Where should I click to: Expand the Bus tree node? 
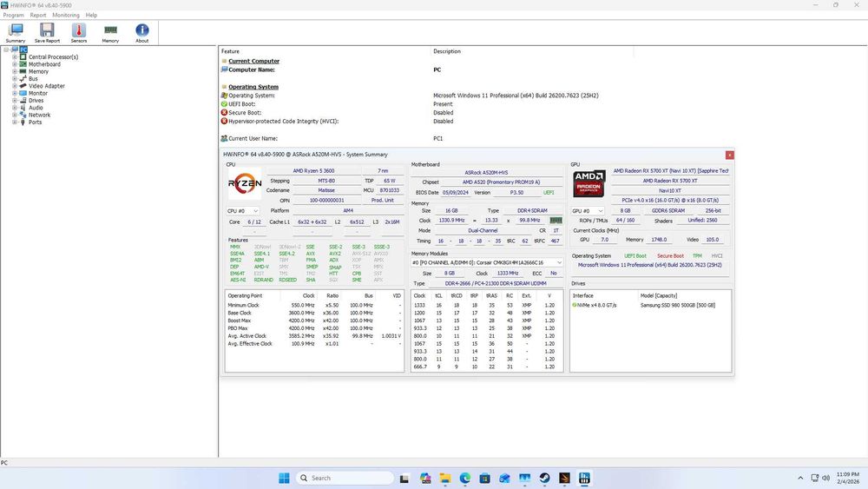(x=15, y=79)
